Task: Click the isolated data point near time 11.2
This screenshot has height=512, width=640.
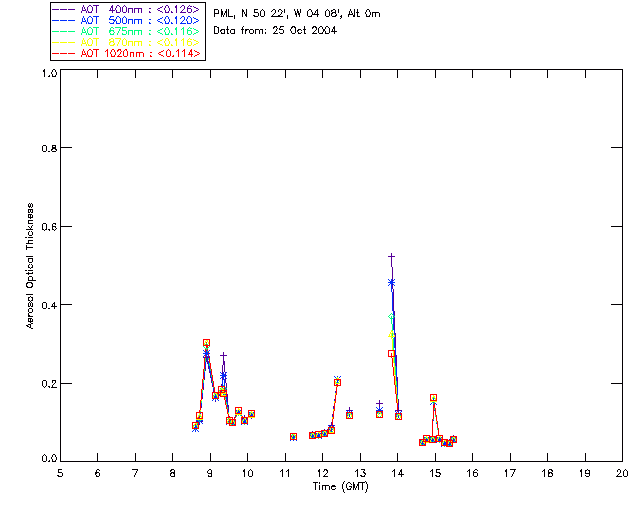Action: click(x=293, y=437)
